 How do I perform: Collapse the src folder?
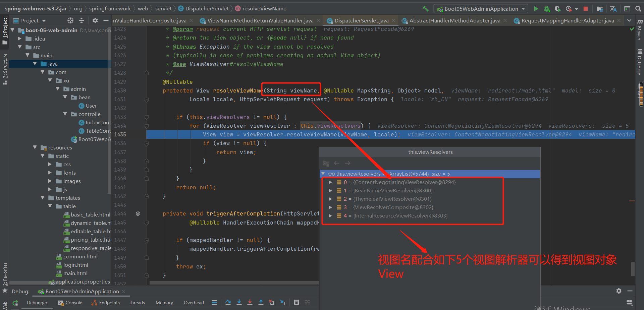tap(20, 47)
